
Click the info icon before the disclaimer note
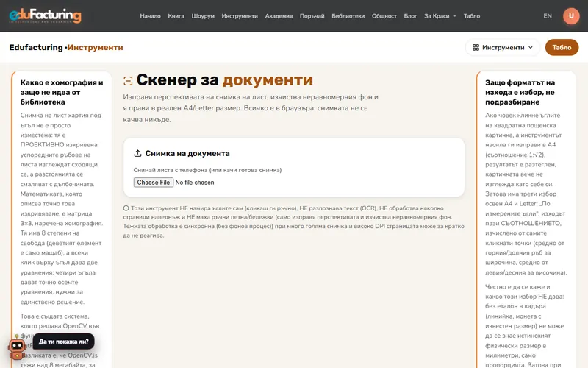coord(126,208)
